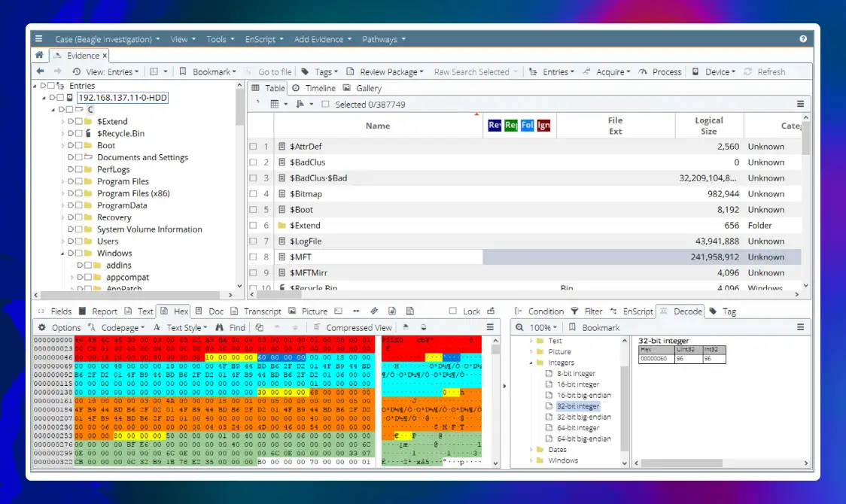Check the box next to Program Files folder
The image size is (846, 504).
tap(79, 181)
